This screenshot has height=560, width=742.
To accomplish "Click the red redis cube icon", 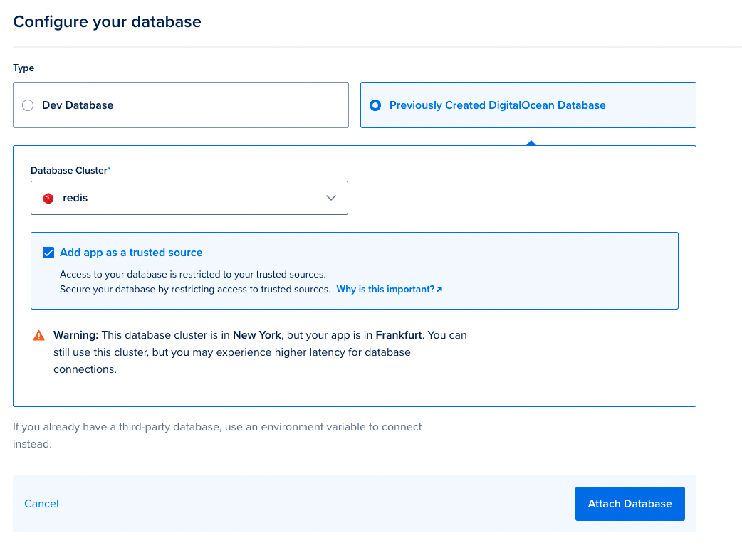I will coord(48,199).
